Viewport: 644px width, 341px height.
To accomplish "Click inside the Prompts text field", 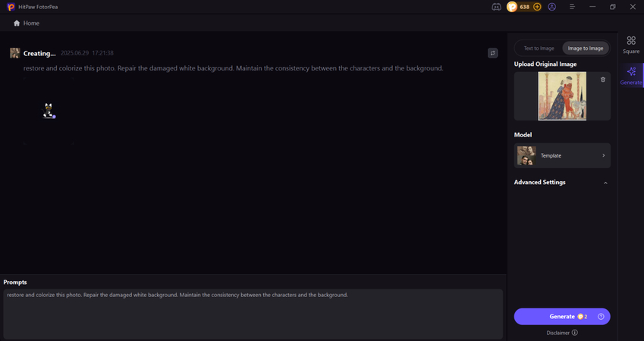I will point(253,314).
